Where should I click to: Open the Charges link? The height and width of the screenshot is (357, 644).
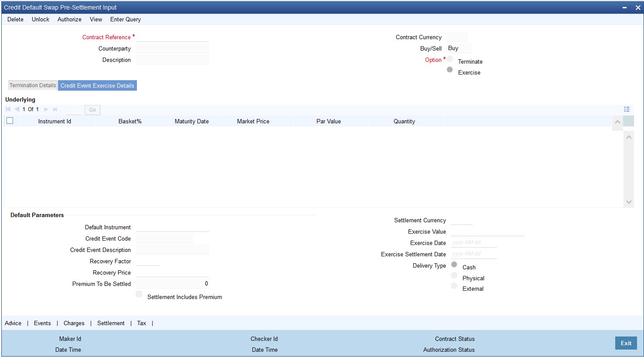74,323
